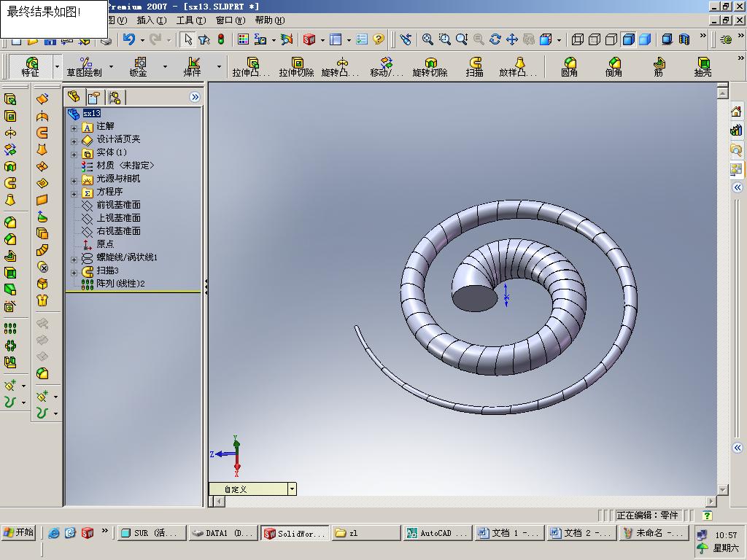Open the Design Library task pane icon
The width and height of the screenshot is (747, 560).
(736, 130)
